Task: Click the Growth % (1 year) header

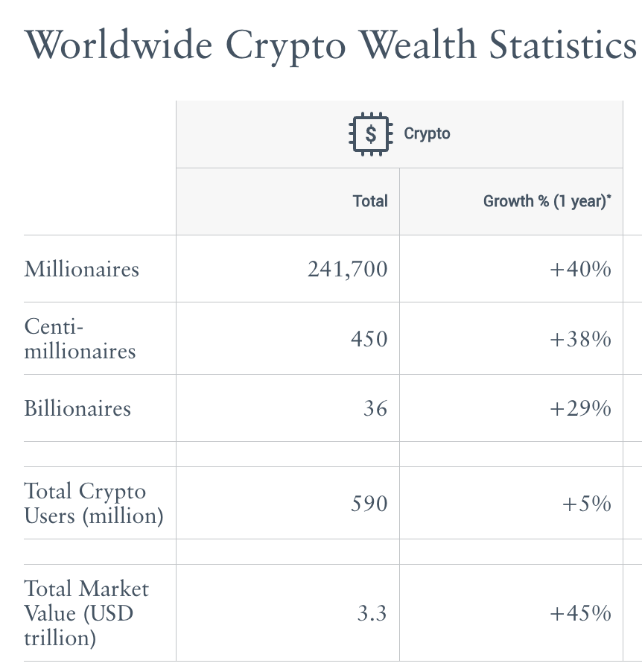Action: click(x=552, y=201)
